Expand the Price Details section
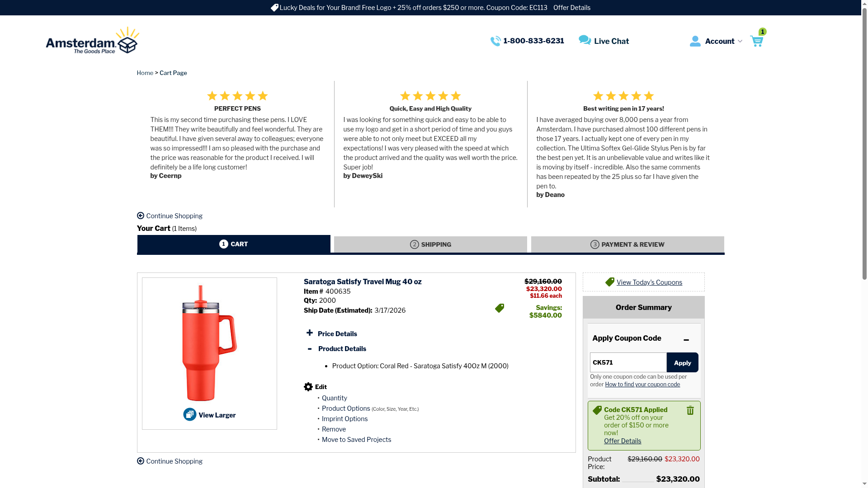The height and width of the screenshot is (488, 868). 310,333
